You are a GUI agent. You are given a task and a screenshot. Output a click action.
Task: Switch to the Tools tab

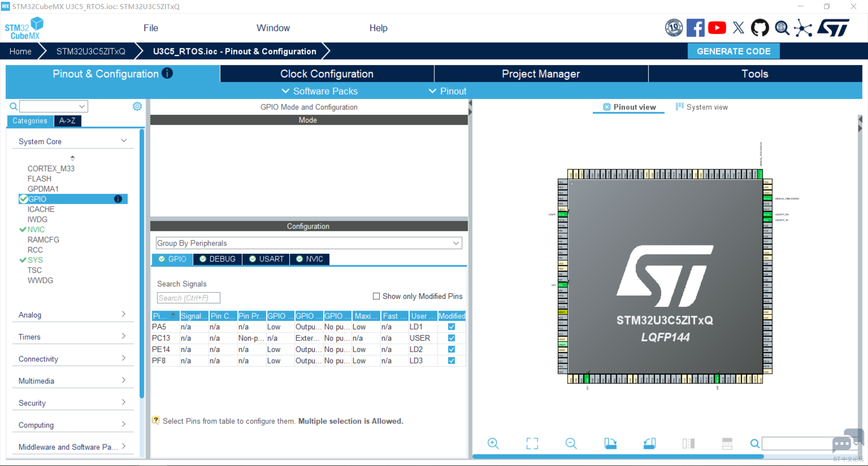(755, 74)
